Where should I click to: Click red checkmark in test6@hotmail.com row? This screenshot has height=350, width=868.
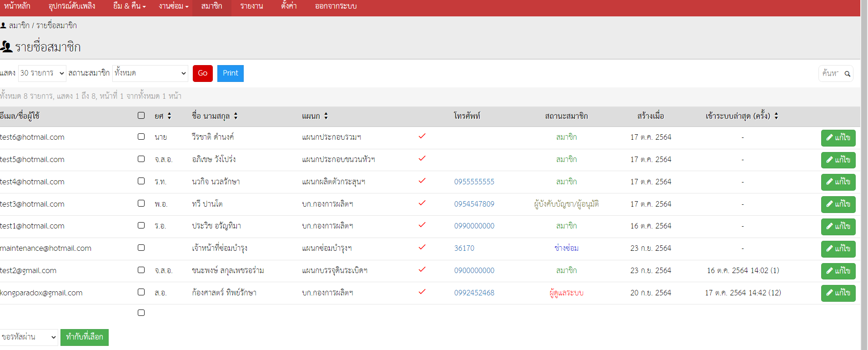point(422,136)
